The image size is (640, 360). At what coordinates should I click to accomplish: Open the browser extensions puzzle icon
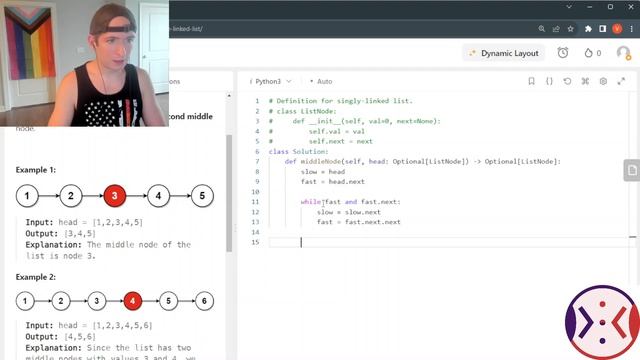tap(588, 29)
